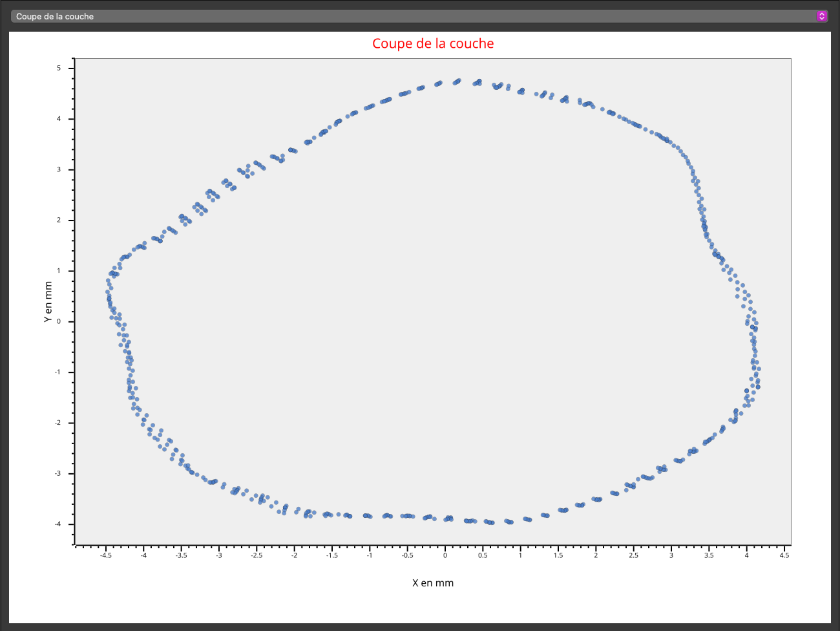
Task: Click the Y-axis tick label "2"
Action: pyautogui.click(x=59, y=220)
